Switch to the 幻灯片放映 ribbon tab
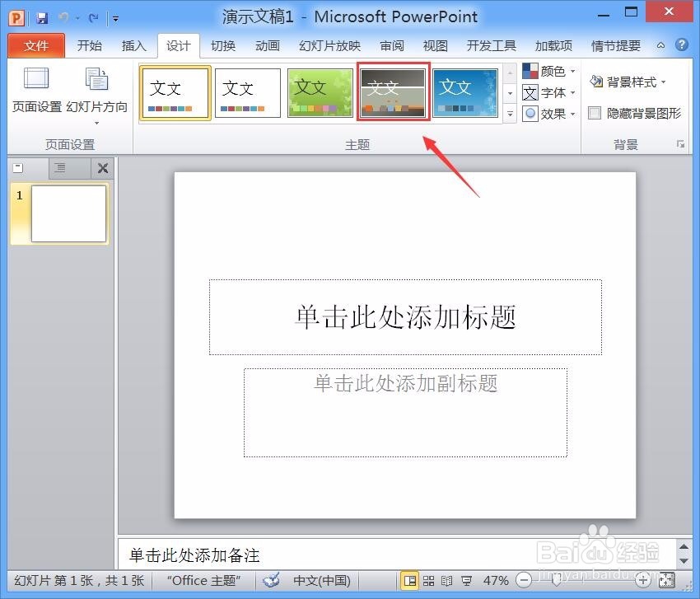 tap(329, 45)
